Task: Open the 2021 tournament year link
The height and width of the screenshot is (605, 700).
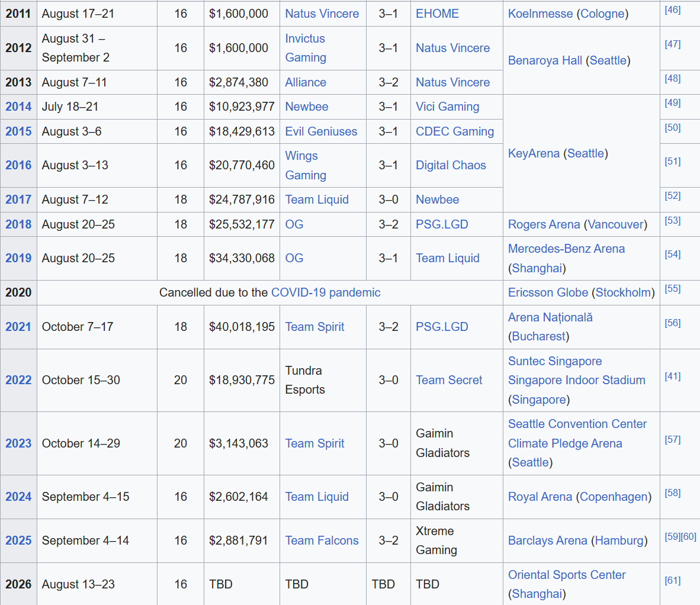Action: 18,327
